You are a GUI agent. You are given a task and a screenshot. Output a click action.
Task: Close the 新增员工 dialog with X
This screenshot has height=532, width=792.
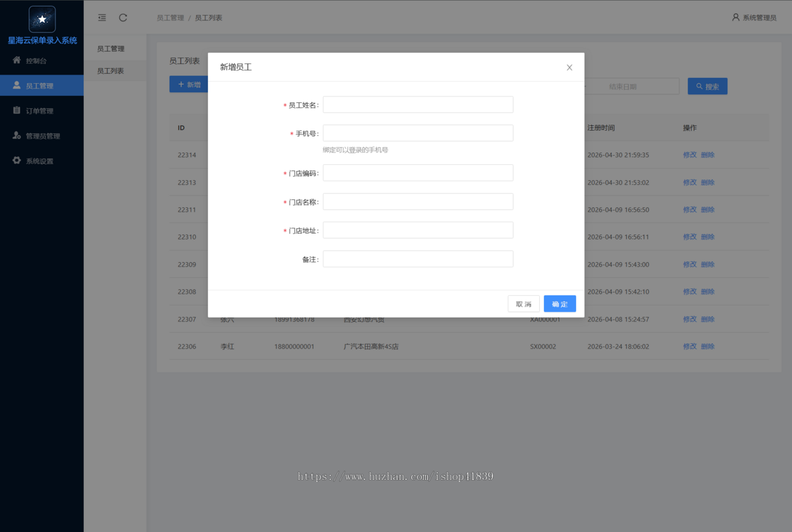570,67
